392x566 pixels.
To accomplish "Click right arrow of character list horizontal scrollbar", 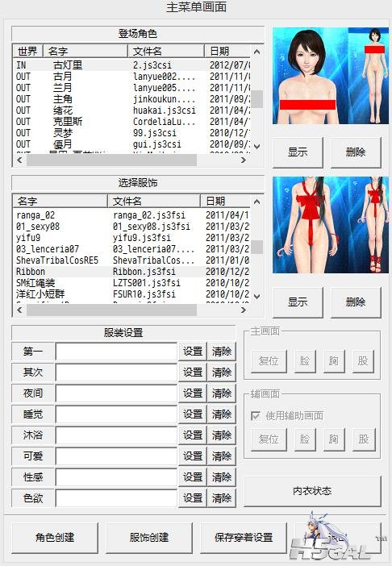I will pyautogui.click(x=244, y=160).
